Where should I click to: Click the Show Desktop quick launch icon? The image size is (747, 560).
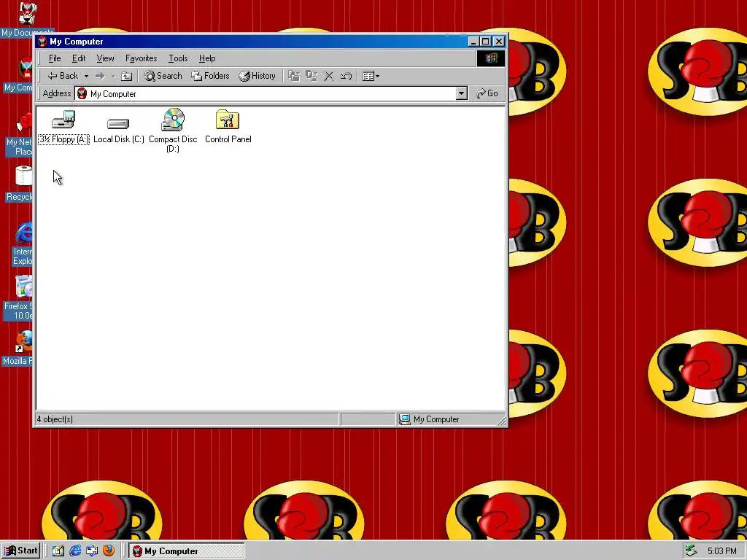(x=58, y=551)
